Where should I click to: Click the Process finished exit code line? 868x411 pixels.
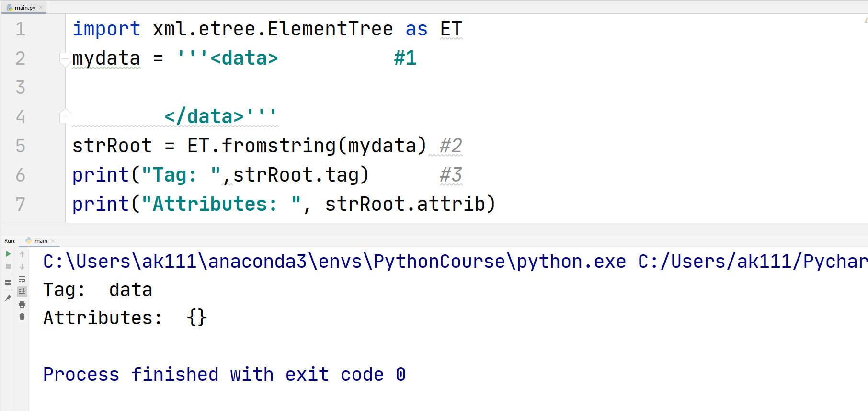click(223, 374)
